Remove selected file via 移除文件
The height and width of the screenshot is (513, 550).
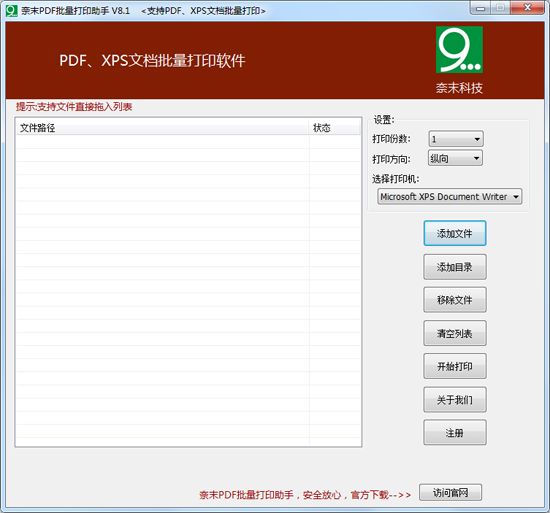[455, 300]
